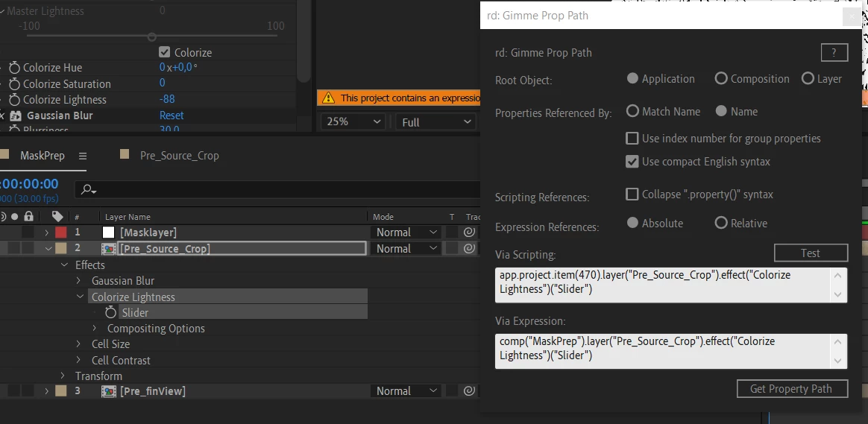The image size is (868, 424).
Task: Expand the Cell Contrast effect
Action: [78, 361]
